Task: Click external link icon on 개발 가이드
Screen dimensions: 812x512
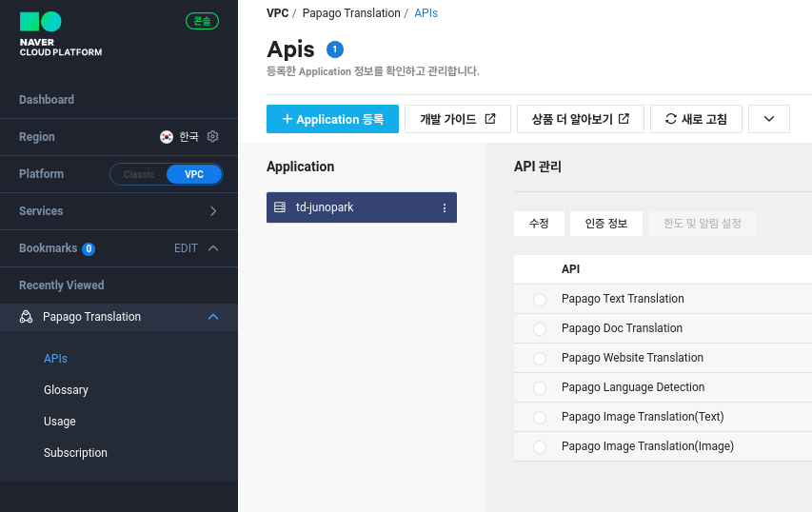Action: [490, 119]
